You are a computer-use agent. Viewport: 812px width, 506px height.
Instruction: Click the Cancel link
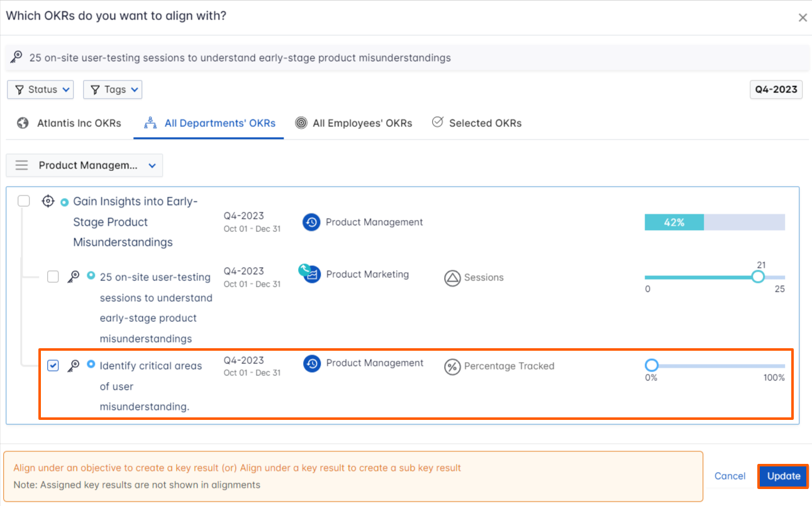730,476
